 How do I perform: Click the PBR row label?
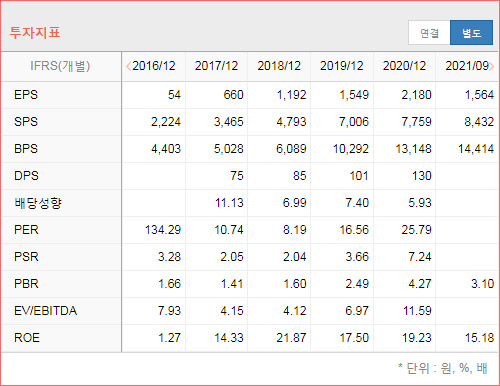[26, 284]
